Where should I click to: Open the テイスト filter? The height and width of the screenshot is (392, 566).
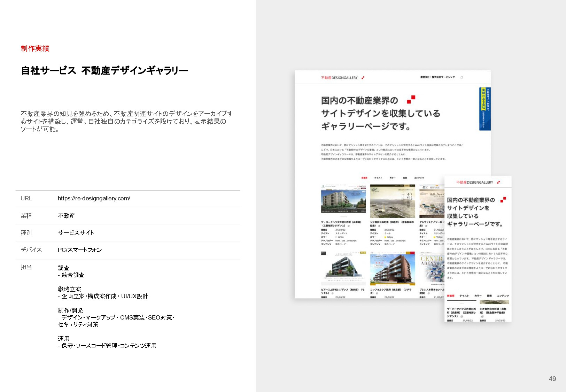point(378,178)
